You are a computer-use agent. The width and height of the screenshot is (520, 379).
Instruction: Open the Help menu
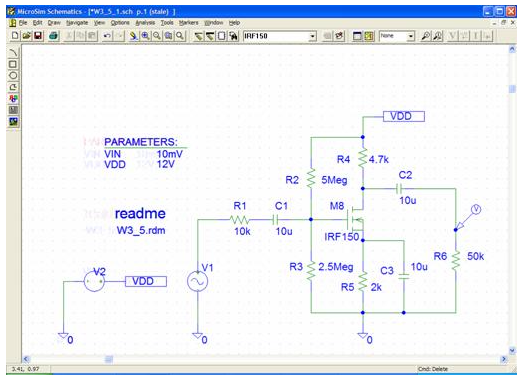click(x=234, y=23)
